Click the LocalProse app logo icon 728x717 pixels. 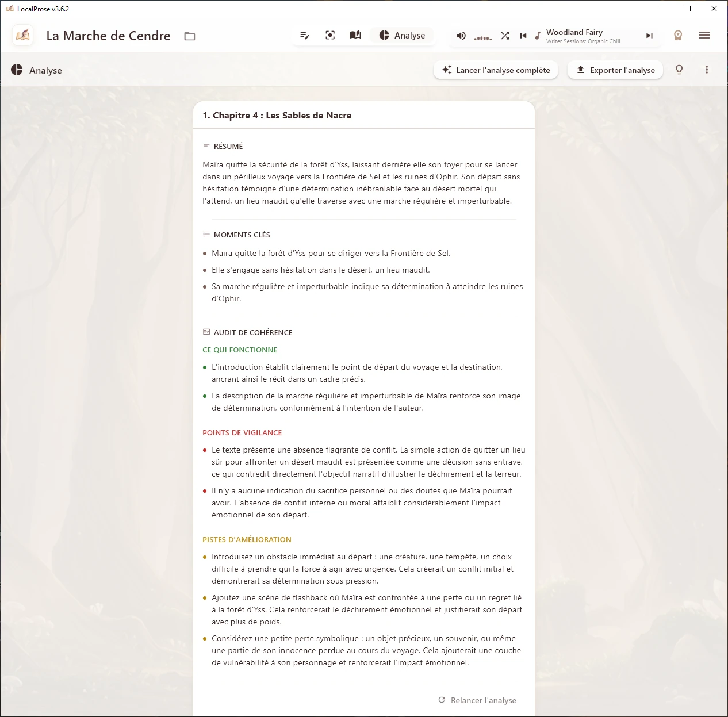23,36
